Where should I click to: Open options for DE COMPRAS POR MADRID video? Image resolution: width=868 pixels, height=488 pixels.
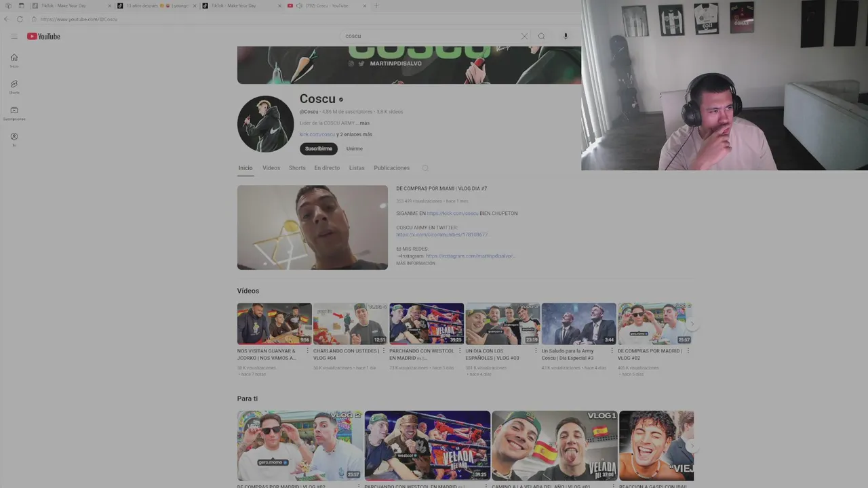coord(688,351)
